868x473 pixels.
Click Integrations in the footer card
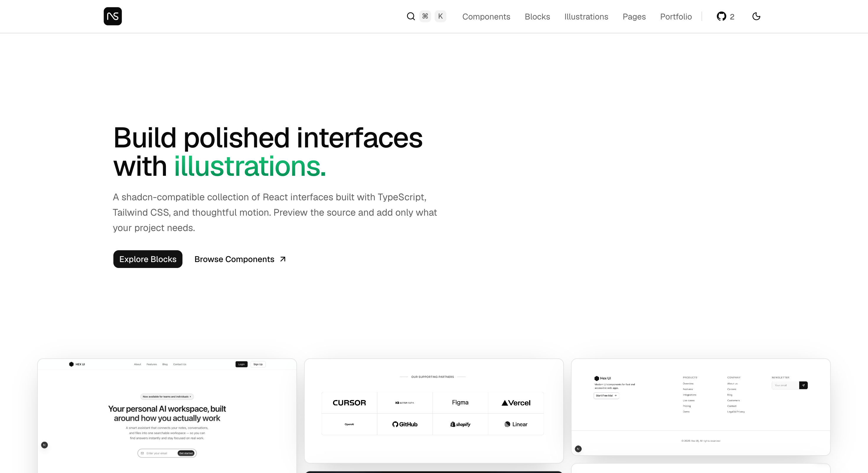click(689, 395)
